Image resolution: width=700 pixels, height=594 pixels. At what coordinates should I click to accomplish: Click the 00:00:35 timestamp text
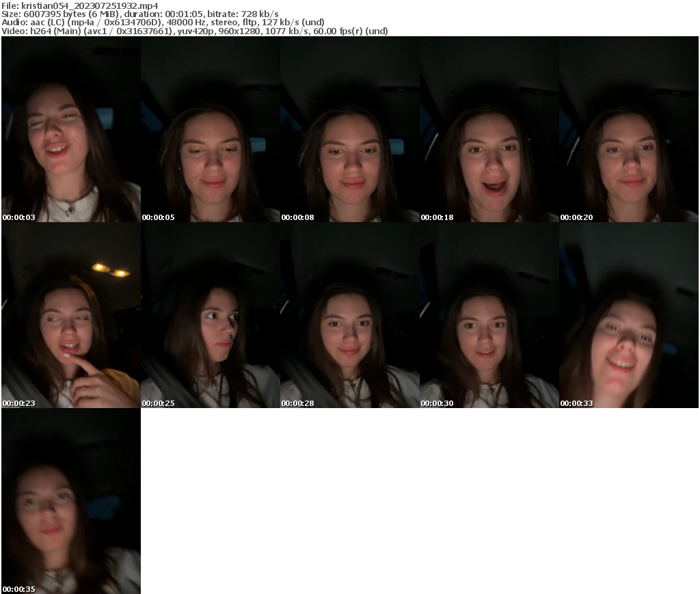[19, 589]
